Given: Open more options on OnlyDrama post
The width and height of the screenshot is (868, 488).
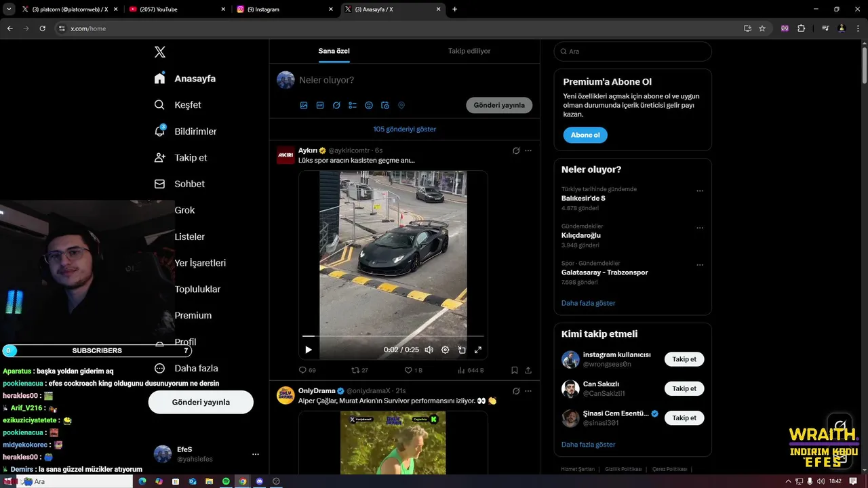Looking at the screenshot, I should tap(528, 391).
